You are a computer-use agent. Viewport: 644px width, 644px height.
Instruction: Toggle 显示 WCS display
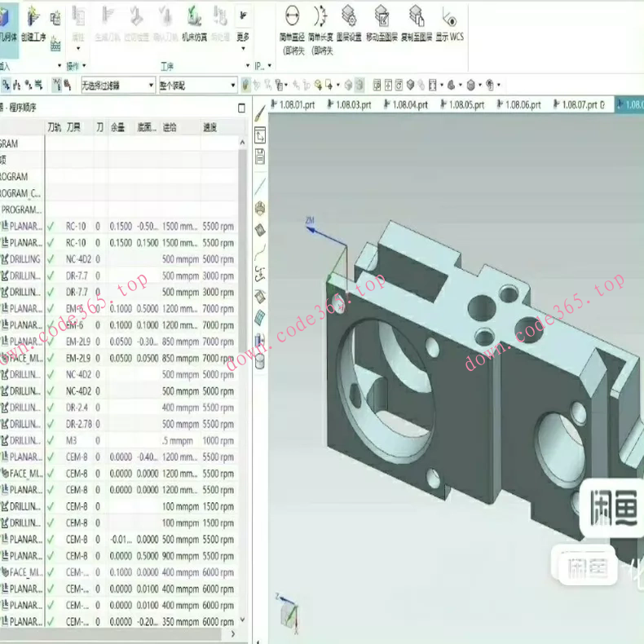(x=450, y=24)
